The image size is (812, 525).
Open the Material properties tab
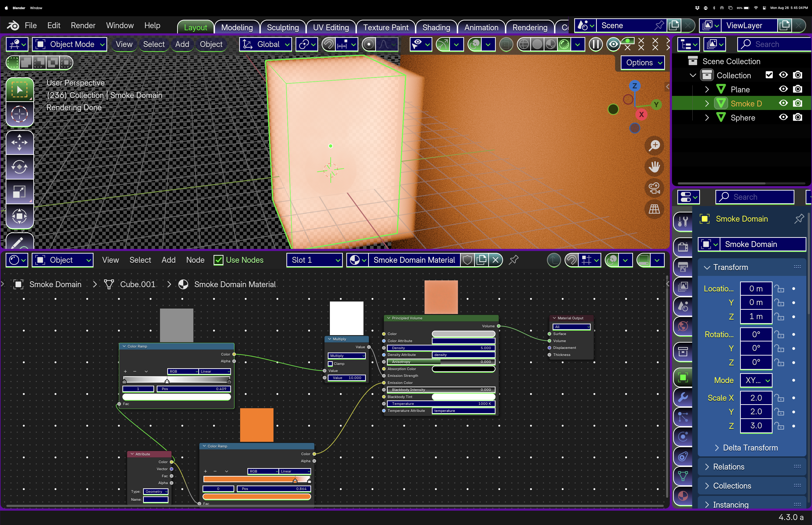(x=683, y=496)
